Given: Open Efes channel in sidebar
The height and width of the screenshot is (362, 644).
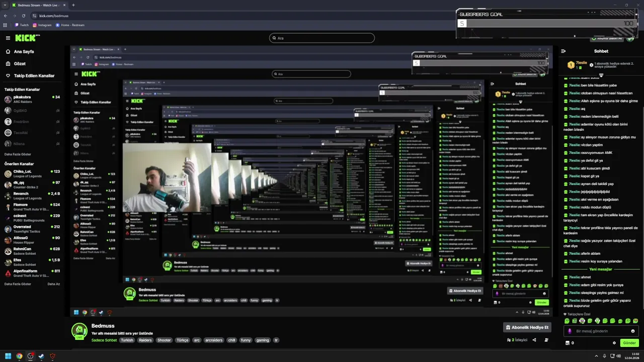Looking at the screenshot, I should [x=32, y=262].
